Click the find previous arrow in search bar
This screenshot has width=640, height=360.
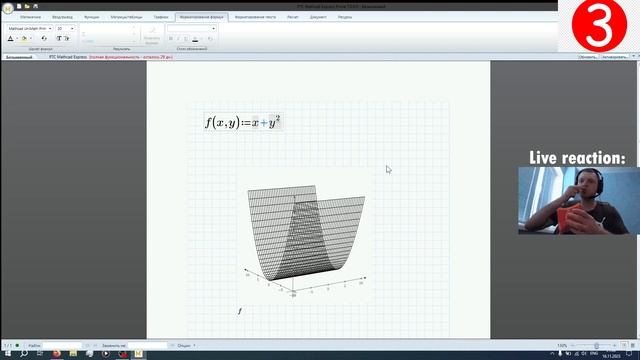coord(88,345)
